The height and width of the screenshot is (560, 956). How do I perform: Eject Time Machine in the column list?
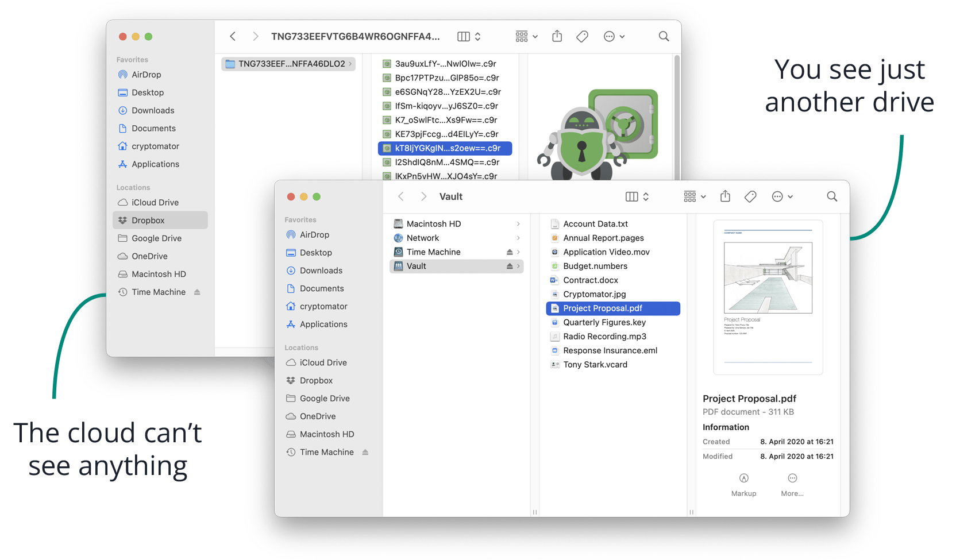click(x=509, y=252)
